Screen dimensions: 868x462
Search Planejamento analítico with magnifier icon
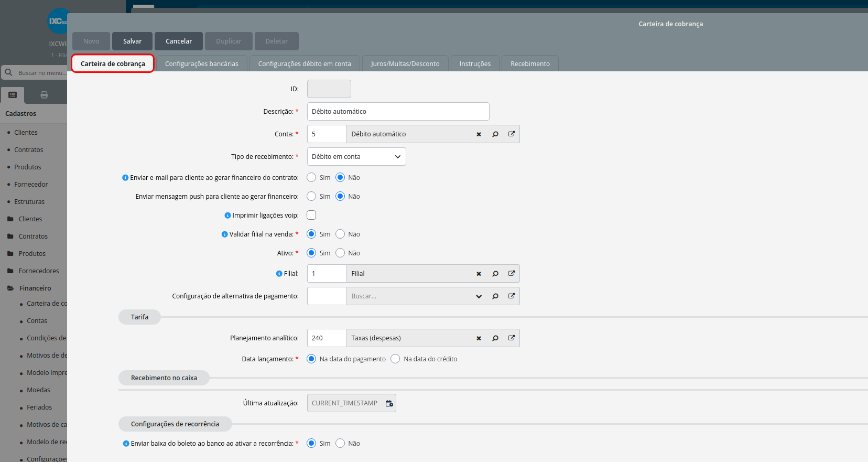[x=495, y=338]
